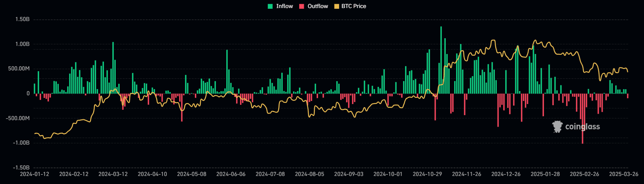The image size is (644, 184).
Task: Click the yellow BTC Price legend square
Action: pyautogui.click(x=337, y=7)
